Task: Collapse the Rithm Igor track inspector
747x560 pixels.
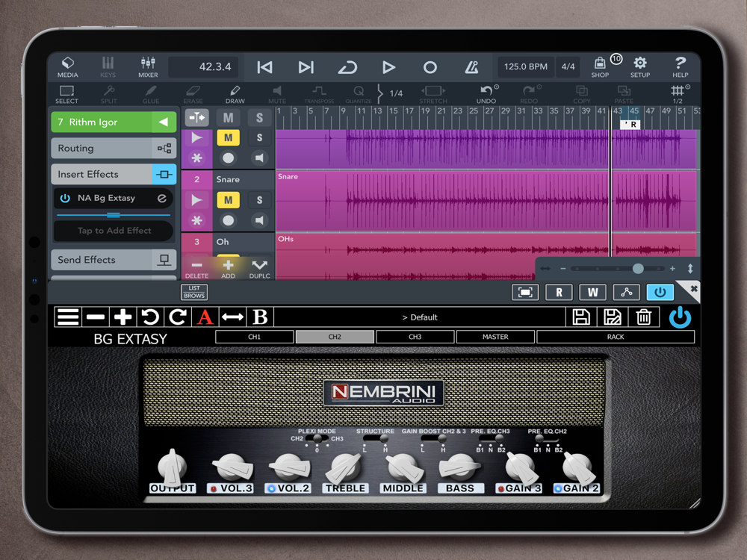Action: 164,122
